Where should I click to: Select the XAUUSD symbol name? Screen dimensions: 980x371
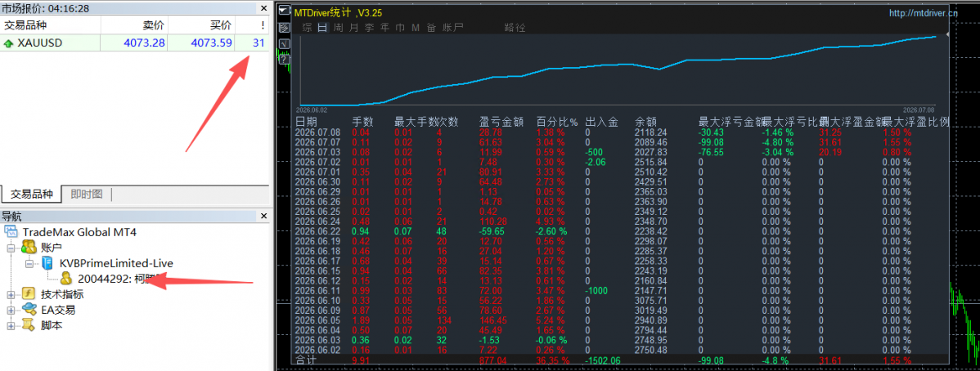pyautogui.click(x=38, y=44)
